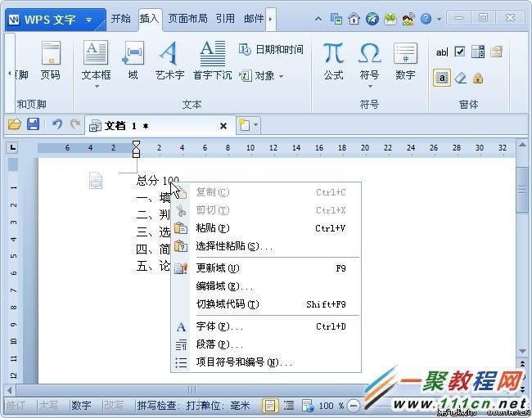This screenshot has width=532, height=418.
Task: Click the protect form lock icon
Action: [x=478, y=78]
